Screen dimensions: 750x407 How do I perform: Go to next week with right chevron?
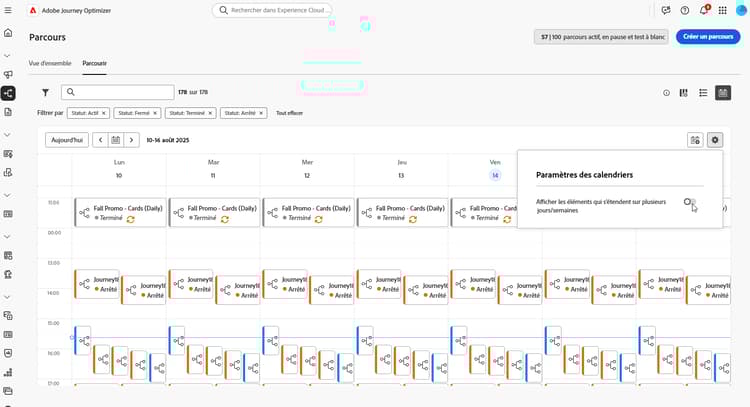(x=132, y=140)
